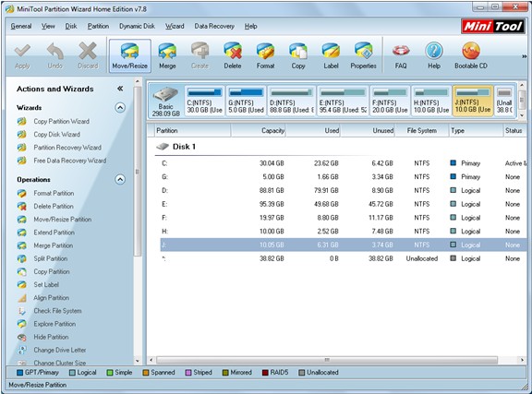Click the Discard toolbar icon

click(x=88, y=56)
